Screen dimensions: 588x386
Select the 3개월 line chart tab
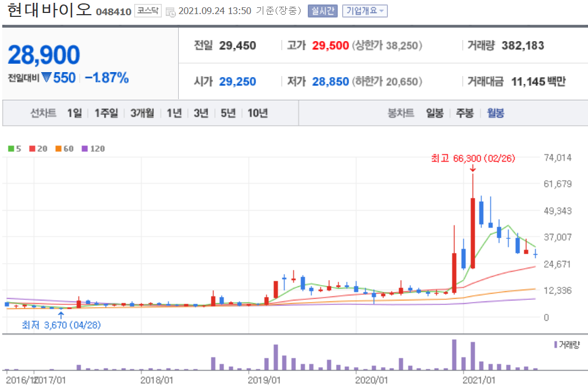(x=142, y=113)
